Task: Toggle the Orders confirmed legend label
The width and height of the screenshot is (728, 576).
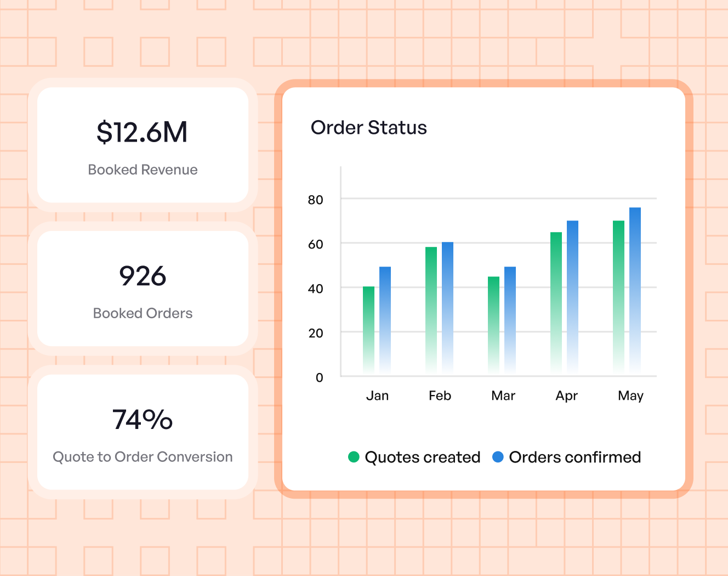Action: 575,457
